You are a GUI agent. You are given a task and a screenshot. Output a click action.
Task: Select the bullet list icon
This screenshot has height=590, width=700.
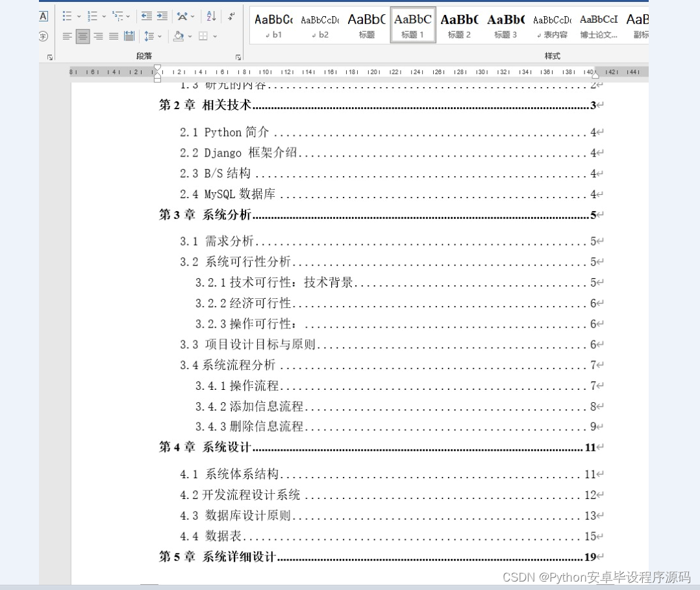68,16
